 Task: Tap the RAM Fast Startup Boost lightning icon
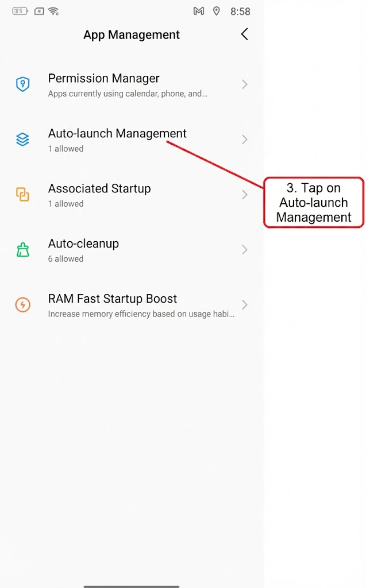click(x=22, y=305)
